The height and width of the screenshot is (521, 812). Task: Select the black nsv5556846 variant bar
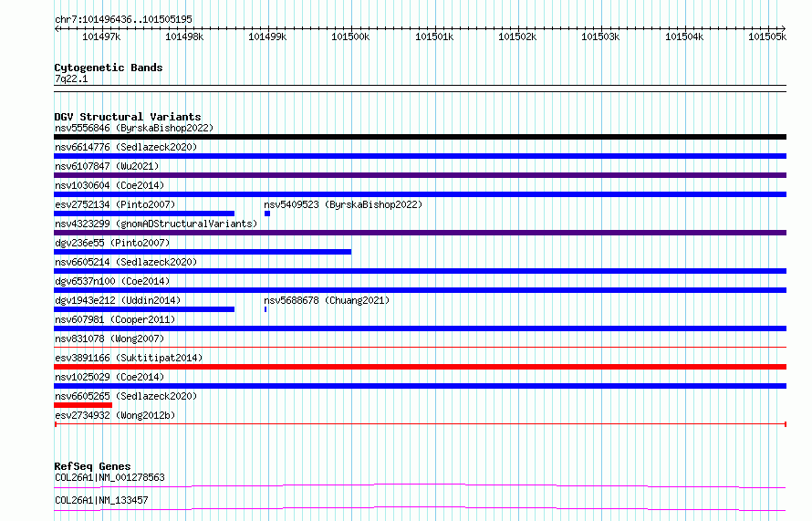pos(420,137)
